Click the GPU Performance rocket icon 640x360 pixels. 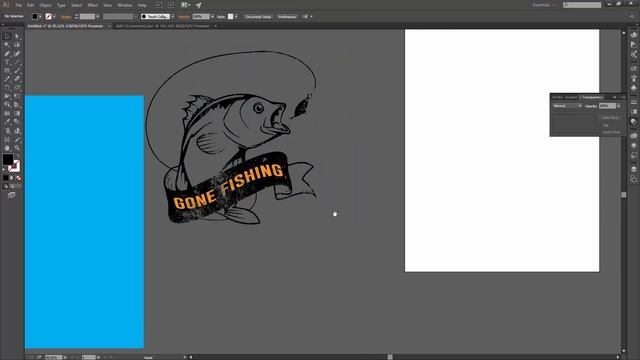click(x=199, y=5)
